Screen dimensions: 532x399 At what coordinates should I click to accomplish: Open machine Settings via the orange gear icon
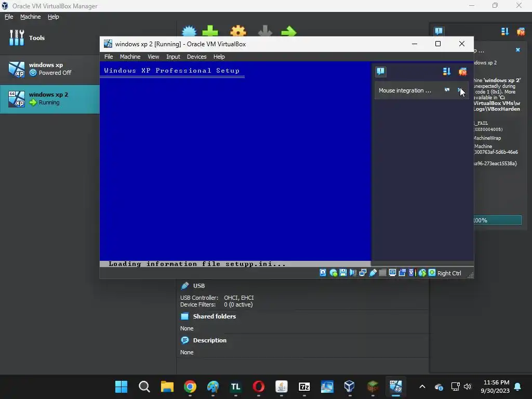[238, 31]
